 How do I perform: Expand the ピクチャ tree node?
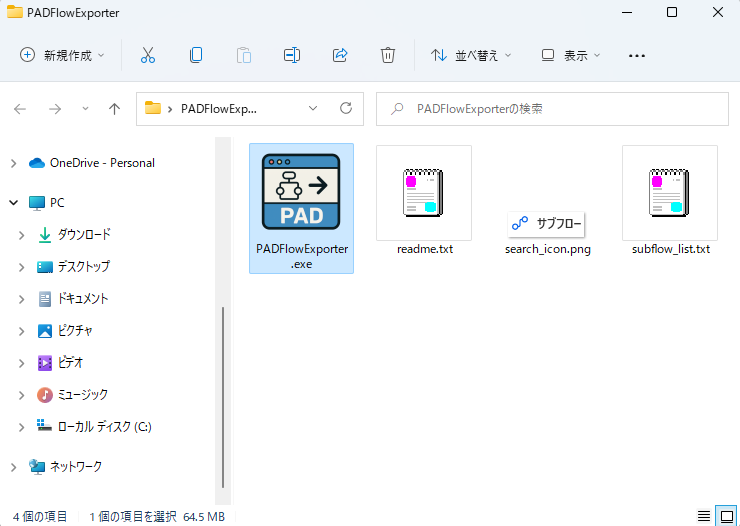point(22,331)
